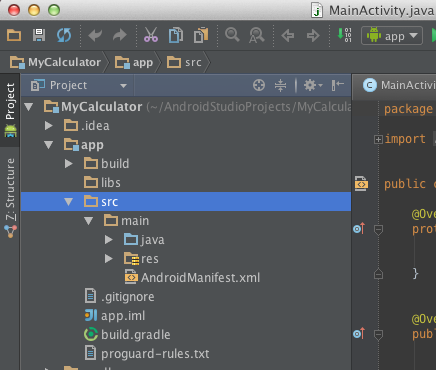436x370 pixels.
Task: Click second override gutter icon
Action: coord(359,333)
